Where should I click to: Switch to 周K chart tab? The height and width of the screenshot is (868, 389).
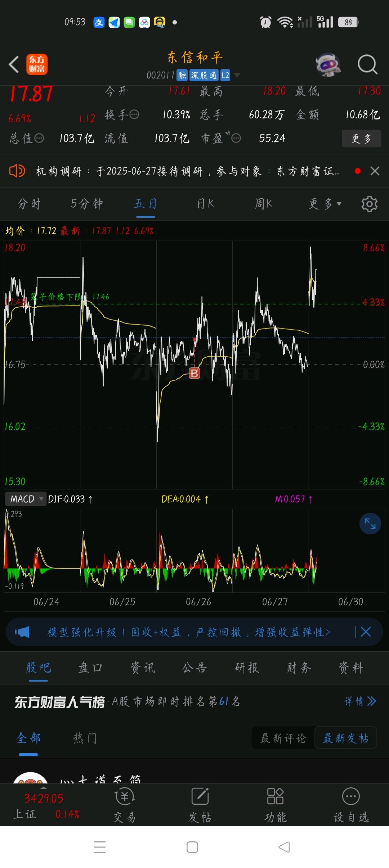(264, 204)
